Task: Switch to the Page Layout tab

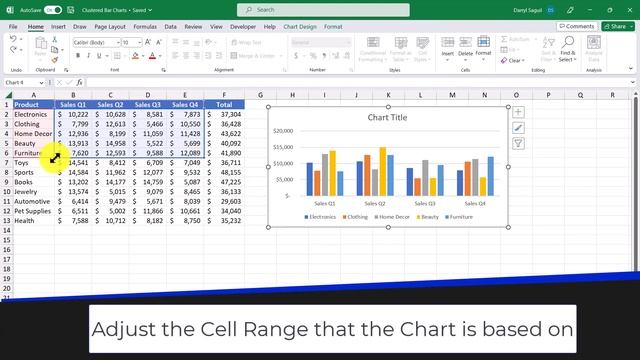Action: point(110,27)
